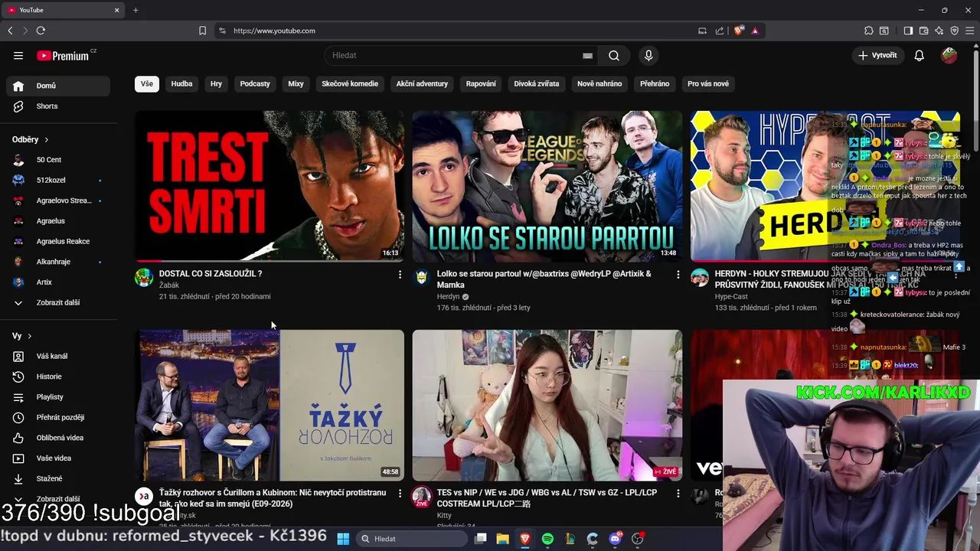980x551 pixels.
Task: Open Historie in the sidebar
Action: [58, 377]
